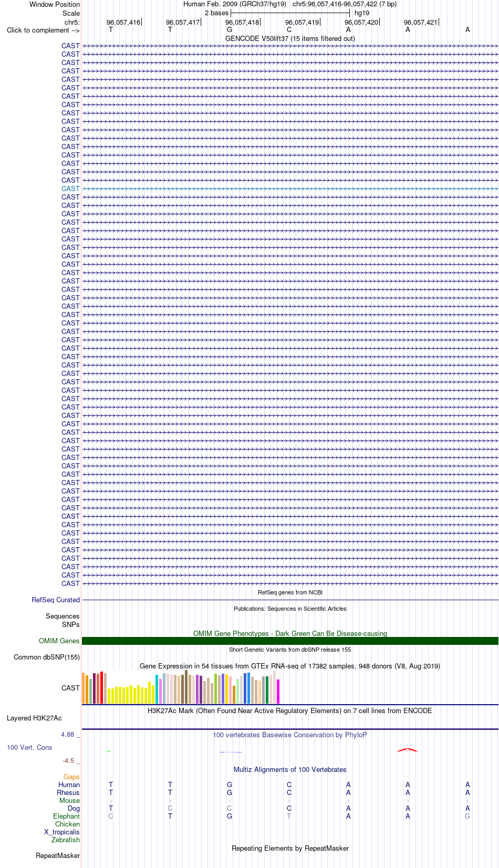Click the X_tropicalis species label
The height and width of the screenshot is (868, 499).
pyautogui.click(x=62, y=832)
